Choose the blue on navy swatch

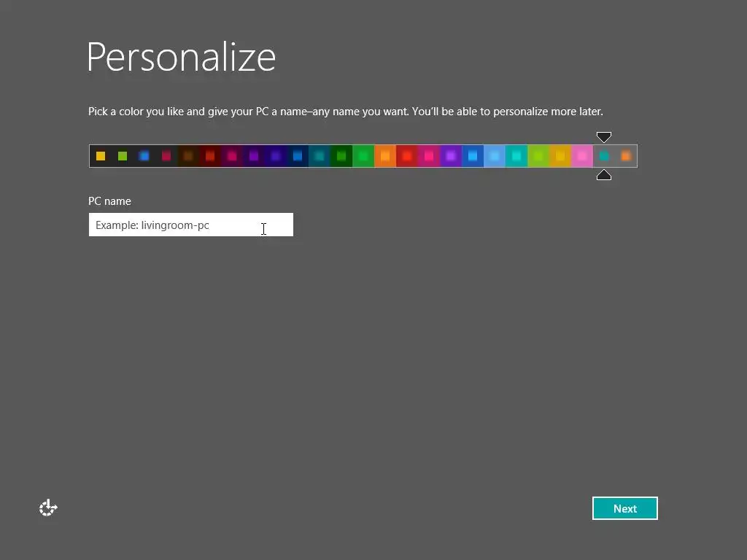point(298,156)
